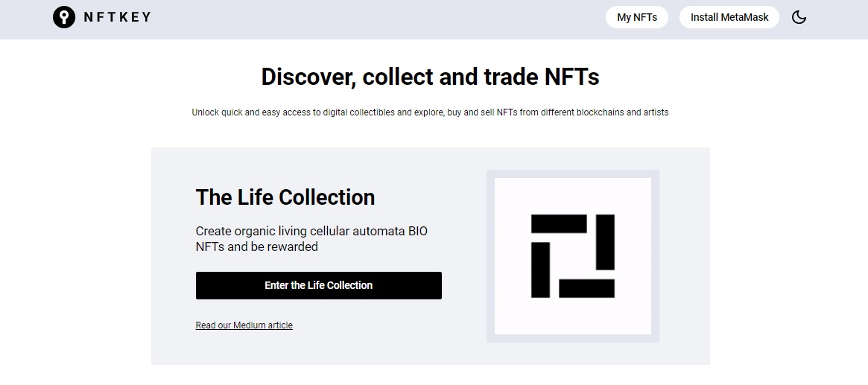Open the My NFTs page
Viewport: 868px width, 385px height.
[x=636, y=17]
